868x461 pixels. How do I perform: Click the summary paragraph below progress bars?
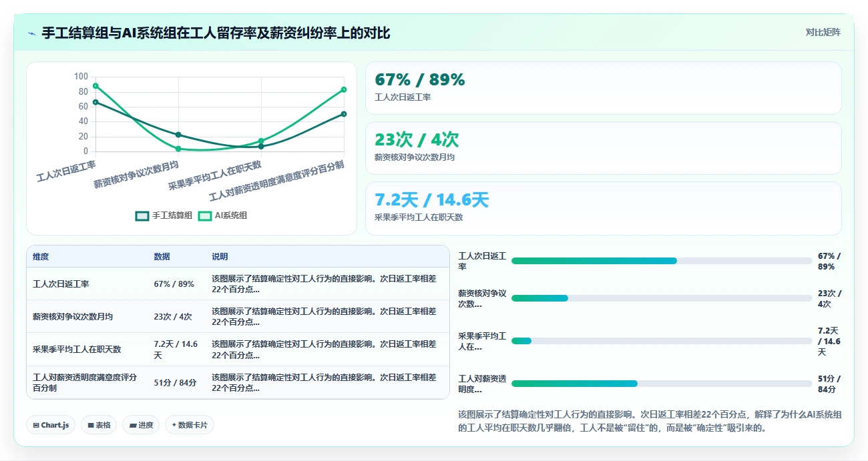tap(650, 421)
